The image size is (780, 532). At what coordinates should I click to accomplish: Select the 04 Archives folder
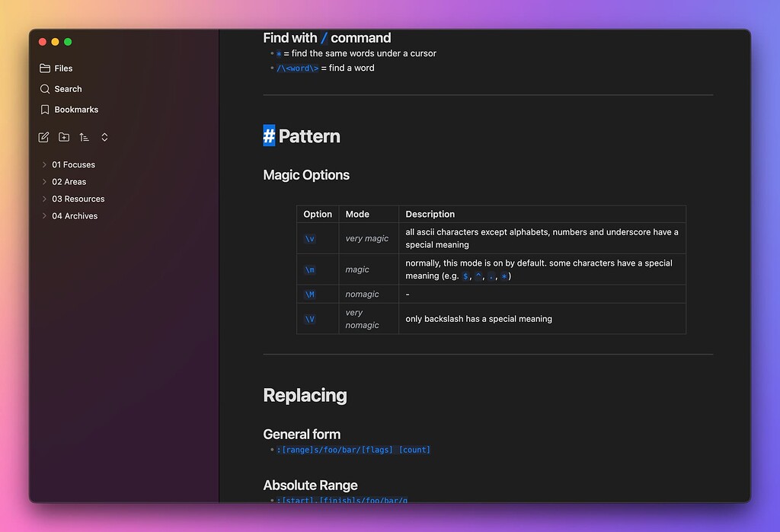(75, 216)
